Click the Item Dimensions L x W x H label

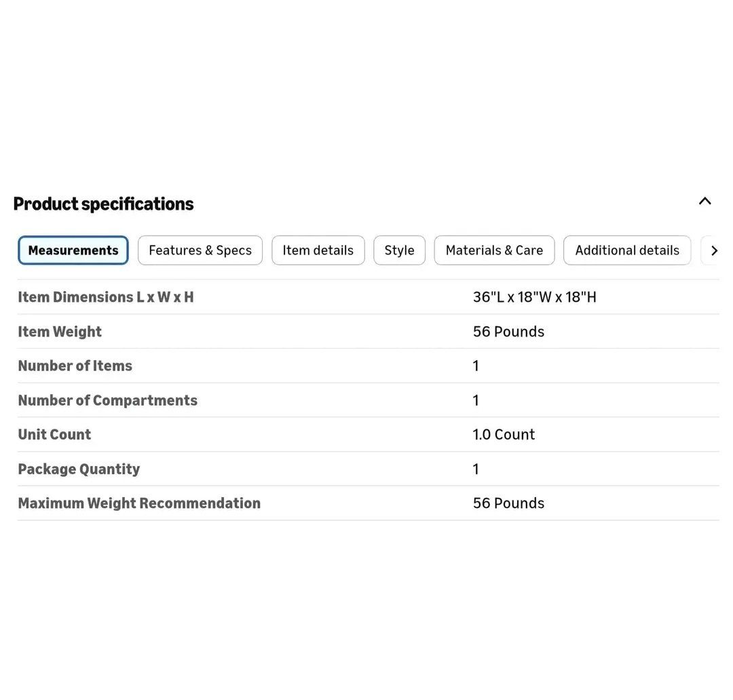106,297
